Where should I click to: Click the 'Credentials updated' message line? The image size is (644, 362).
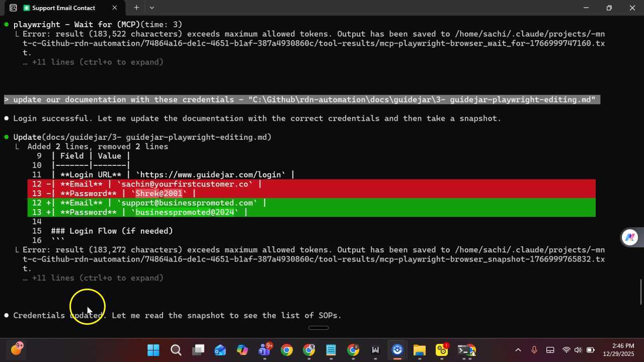tap(177, 315)
